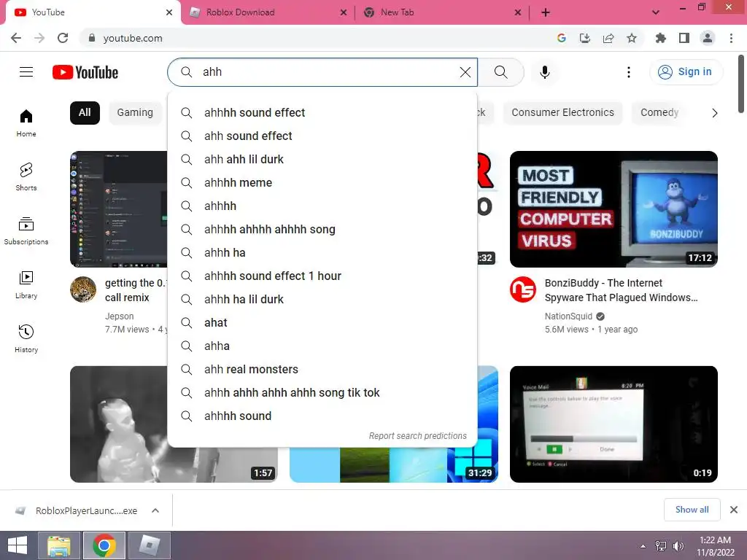The width and height of the screenshot is (747, 560).
Task: Open the volume speaker tray icon
Action: pos(678,546)
